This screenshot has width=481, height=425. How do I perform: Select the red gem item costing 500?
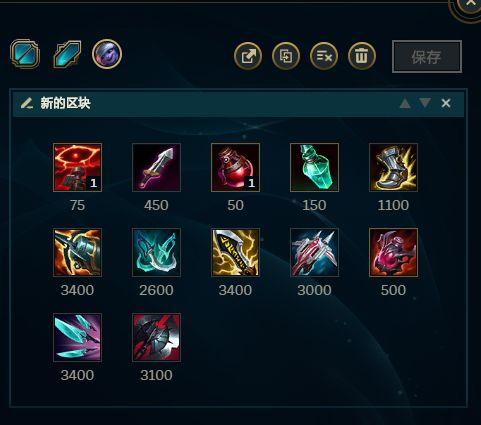(x=393, y=252)
